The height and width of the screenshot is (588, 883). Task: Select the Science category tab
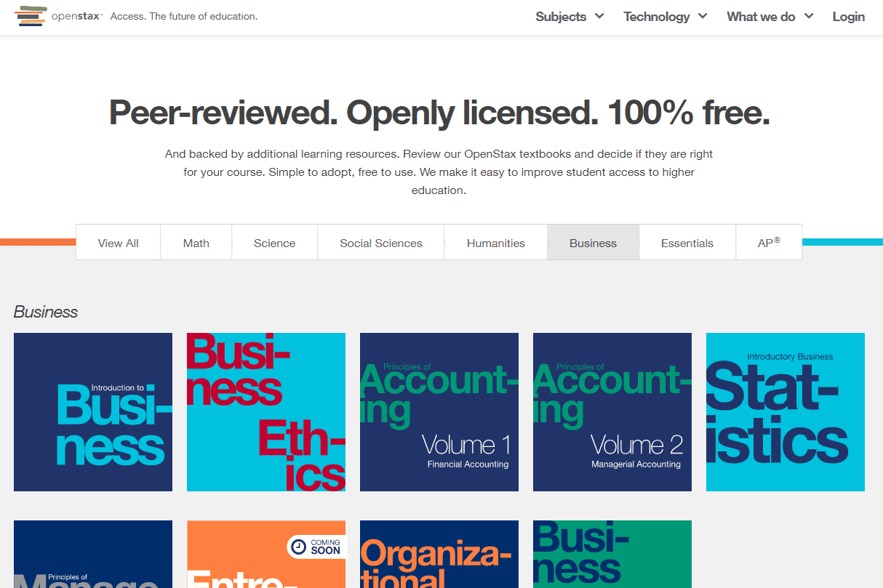[274, 242]
